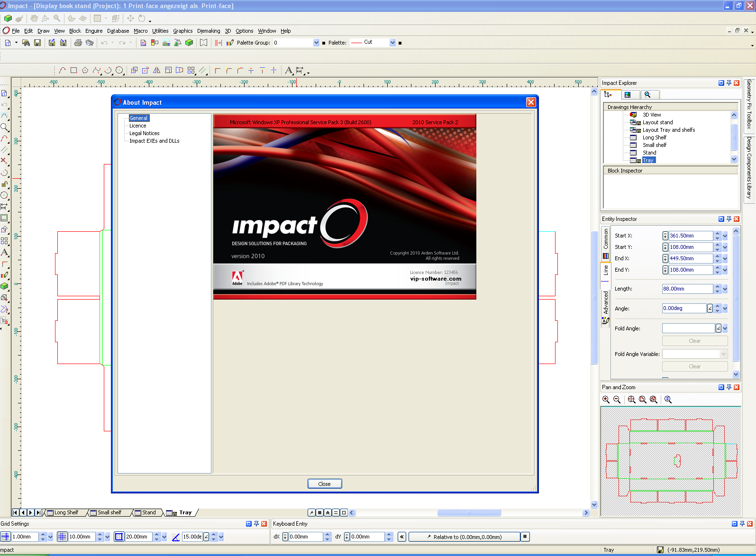Pin the Impact Explorer panel
The width and height of the screenshot is (756, 556).
tap(729, 83)
